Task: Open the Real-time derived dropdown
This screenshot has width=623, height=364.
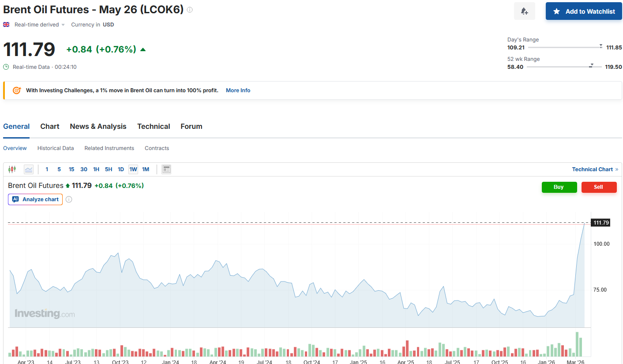Action: point(40,25)
